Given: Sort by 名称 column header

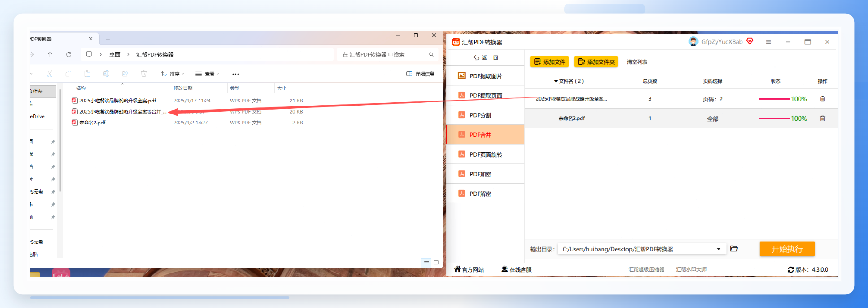Looking at the screenshot, I should tap(81, 88).
